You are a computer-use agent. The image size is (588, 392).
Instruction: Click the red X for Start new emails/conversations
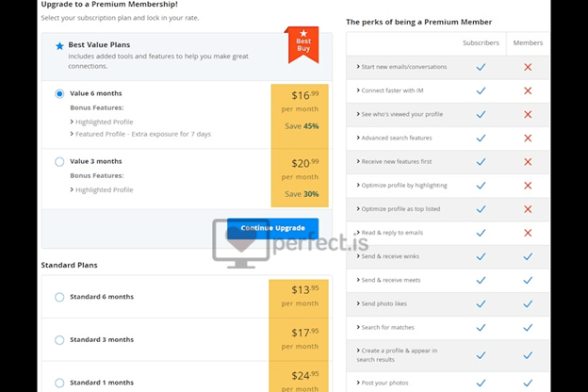528,67
